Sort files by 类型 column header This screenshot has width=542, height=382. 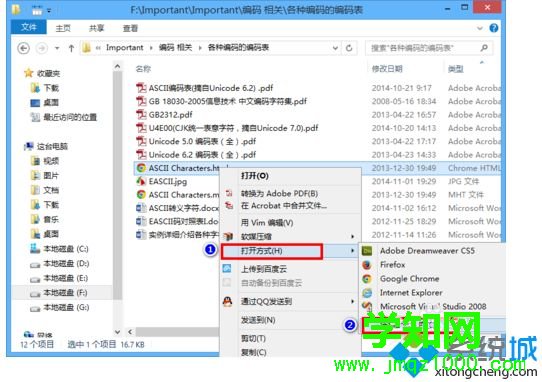456,69
